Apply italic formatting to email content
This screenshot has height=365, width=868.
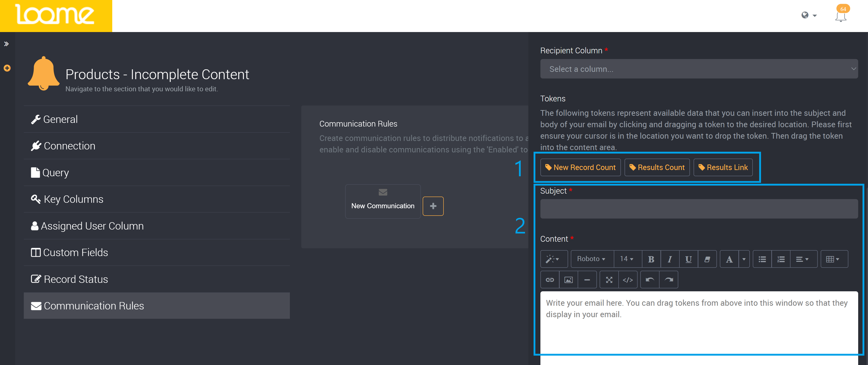(x=670, y=259)
